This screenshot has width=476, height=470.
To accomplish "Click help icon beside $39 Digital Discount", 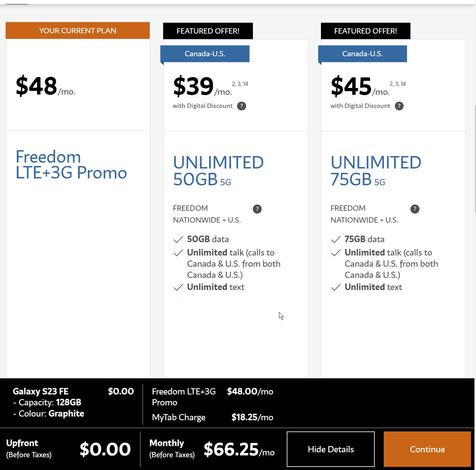I will pos(241,106).
